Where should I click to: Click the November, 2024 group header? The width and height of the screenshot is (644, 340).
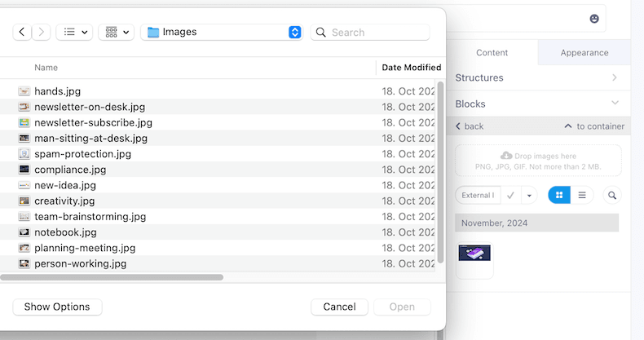pyautogui.click(x=537, y=223)
